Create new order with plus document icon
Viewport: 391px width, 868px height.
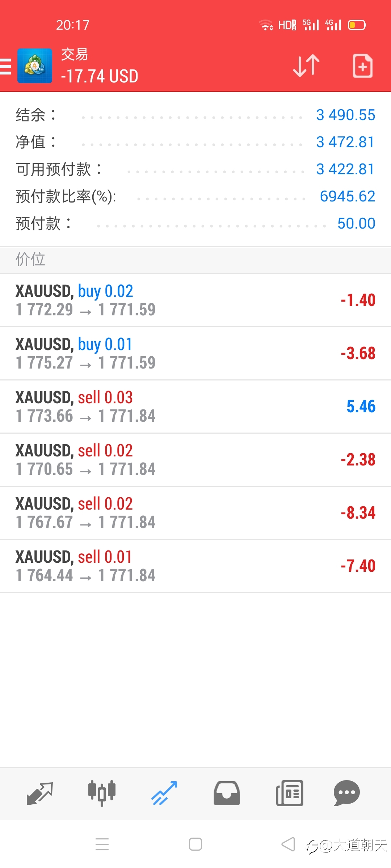(x=363, y=66)
